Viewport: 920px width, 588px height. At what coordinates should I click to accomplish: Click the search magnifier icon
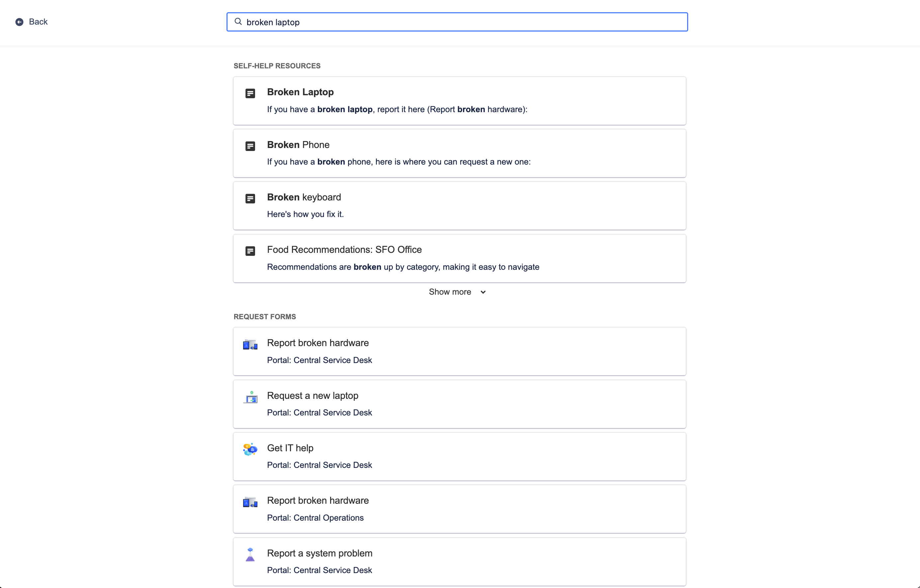coord(238,22)
